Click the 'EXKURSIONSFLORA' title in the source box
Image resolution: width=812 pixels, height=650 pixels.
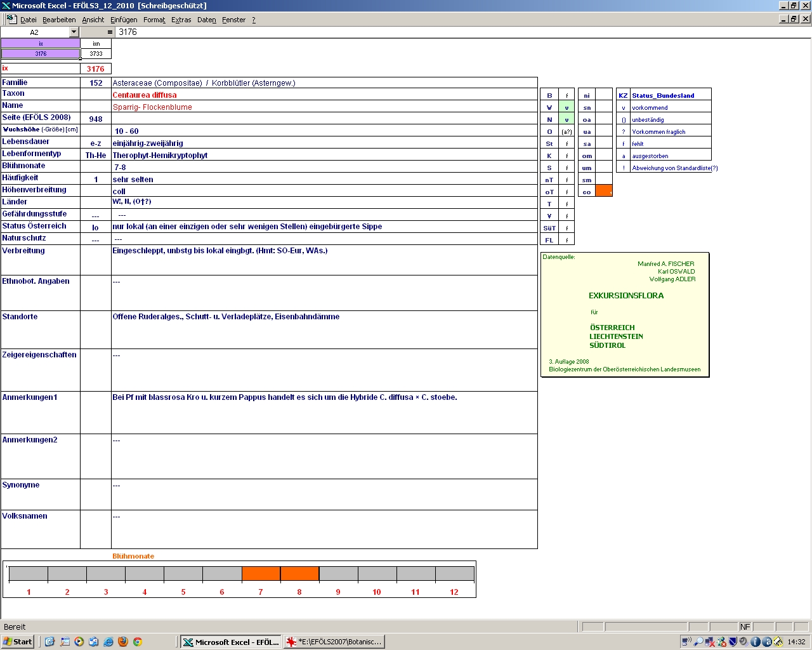tap(626, 296)
